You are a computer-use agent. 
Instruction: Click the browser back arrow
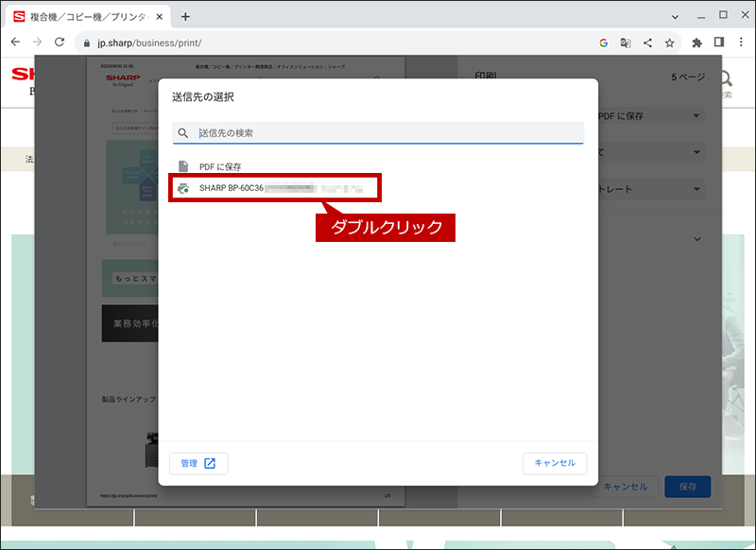(x=15, y=43)
